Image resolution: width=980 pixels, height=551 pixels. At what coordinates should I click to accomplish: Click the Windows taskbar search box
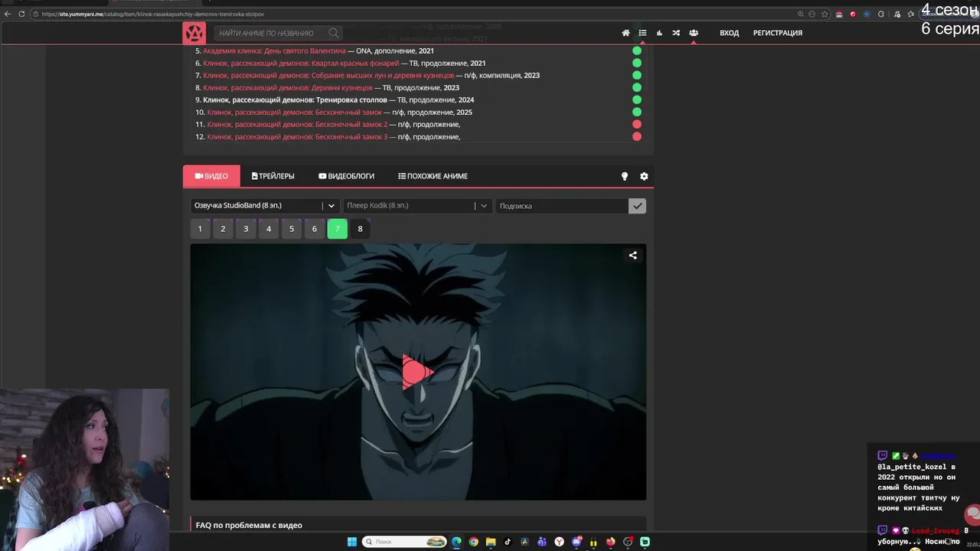(405, 542)
